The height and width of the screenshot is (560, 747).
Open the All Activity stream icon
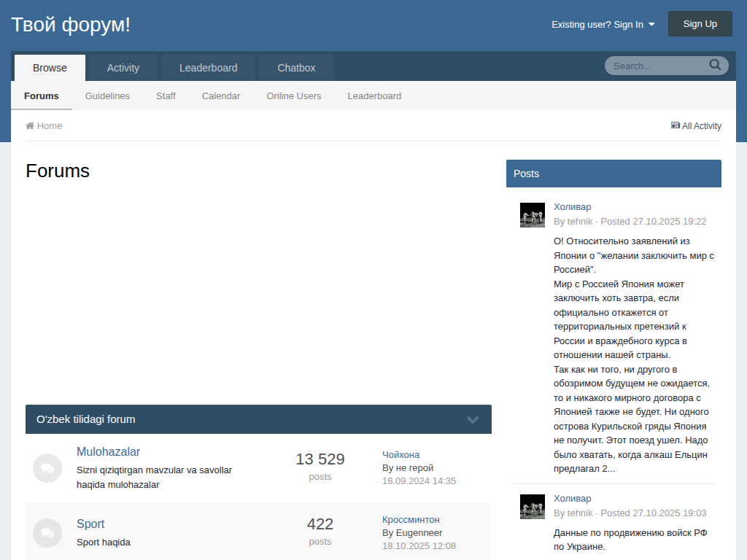pyautogui.click(x=675, y=125)
